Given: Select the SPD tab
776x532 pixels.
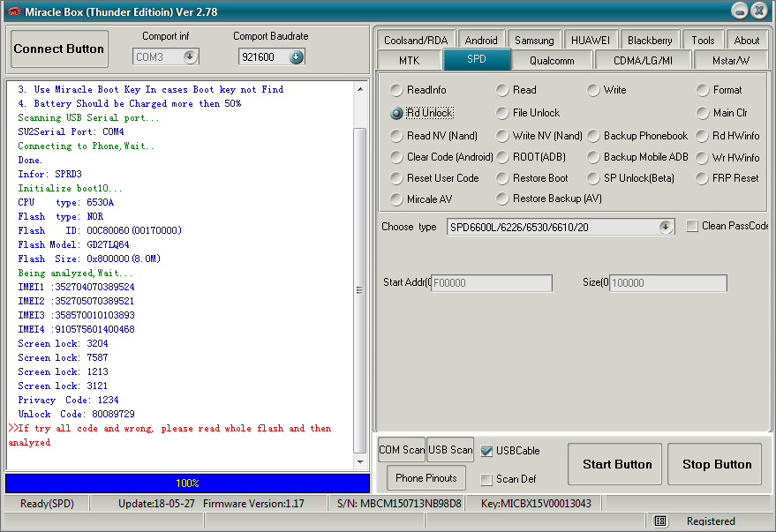Looking at the screenshot, I should click(477, 59).
